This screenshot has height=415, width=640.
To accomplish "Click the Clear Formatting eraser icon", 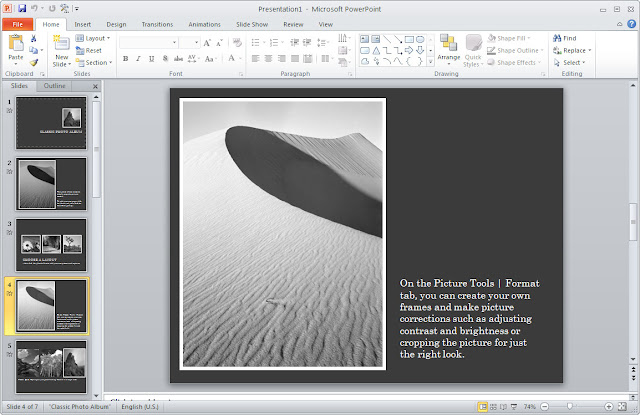I will tap(237, 42).
